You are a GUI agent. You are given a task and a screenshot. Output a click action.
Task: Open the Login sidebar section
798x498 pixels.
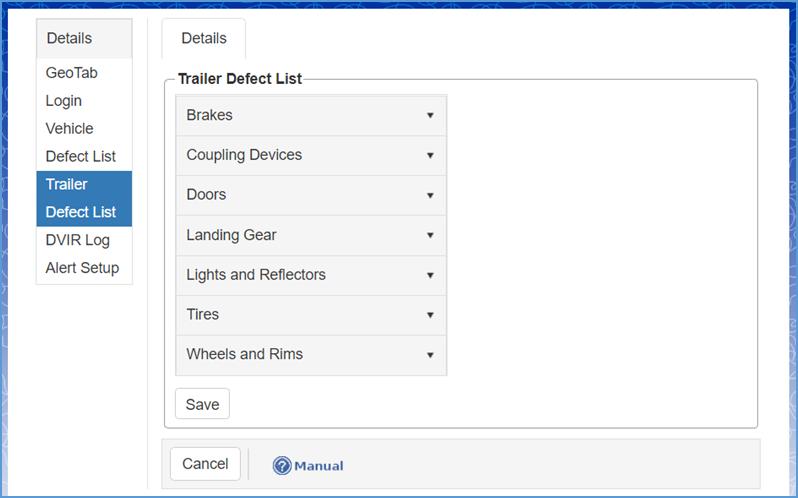click(64, 101)
